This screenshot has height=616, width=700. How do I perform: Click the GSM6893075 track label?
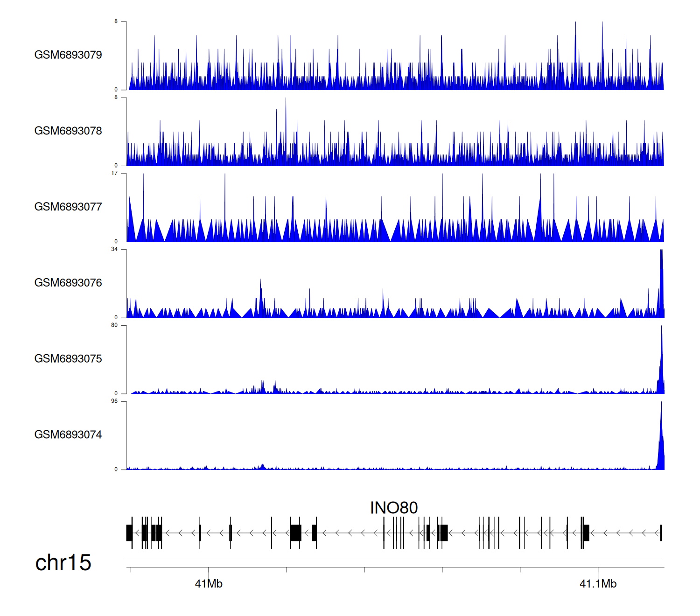click(68, 359)
